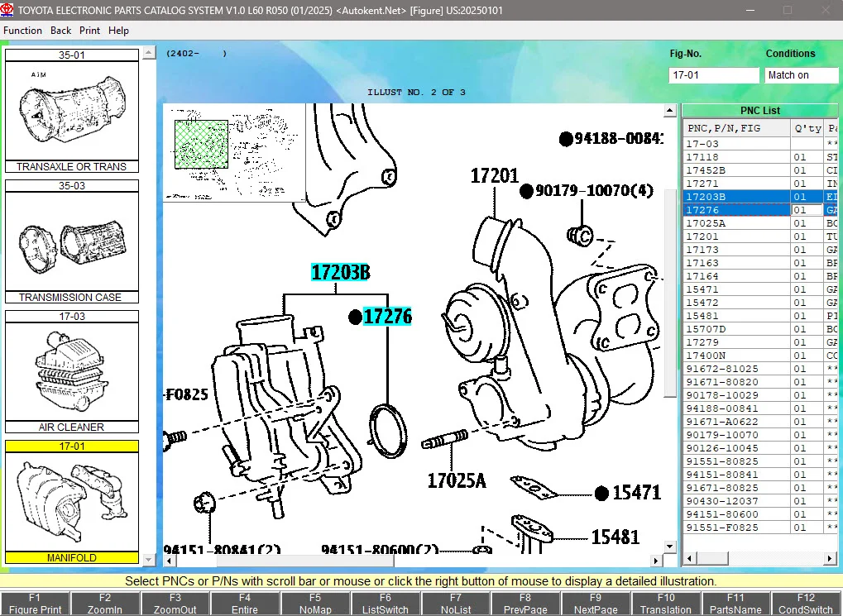Select the 17203B row in PNC List
Image resolution: width=843 pixels, height=616 pixels.
pos(760,197)
